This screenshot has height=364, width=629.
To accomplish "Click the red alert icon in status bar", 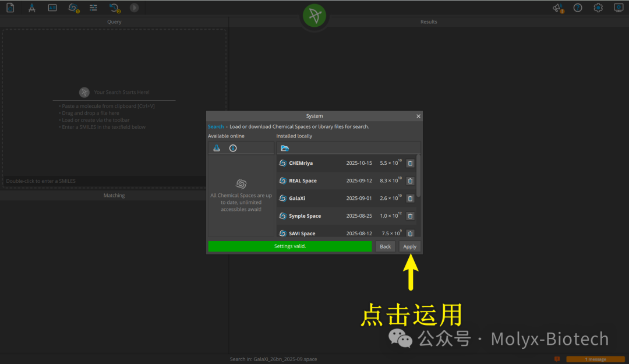I will point(557,359).
